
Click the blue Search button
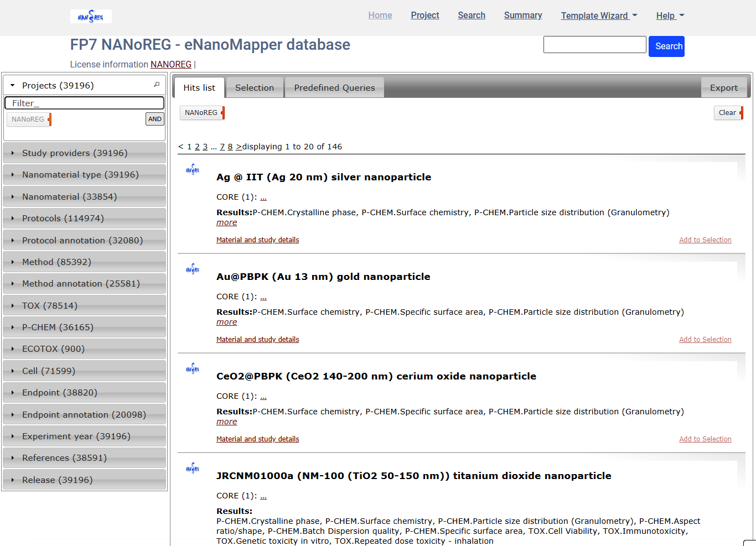tap(666, 46)
